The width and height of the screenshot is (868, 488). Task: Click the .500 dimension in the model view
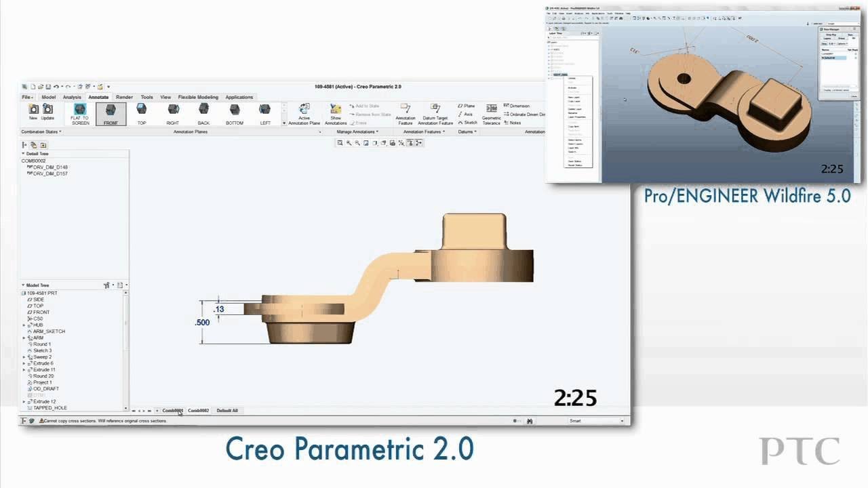[202, 323]
